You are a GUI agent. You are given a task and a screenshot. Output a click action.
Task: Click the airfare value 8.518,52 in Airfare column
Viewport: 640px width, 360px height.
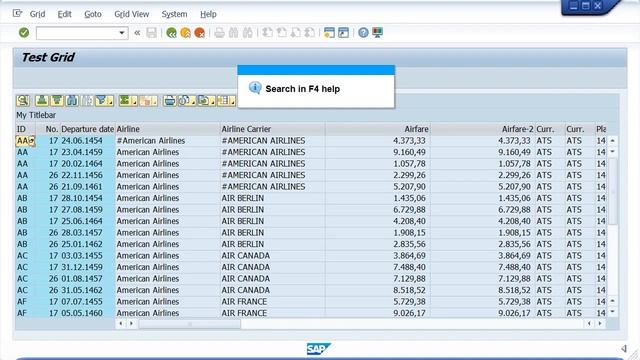pyautogui.click(x=409, y=290)
